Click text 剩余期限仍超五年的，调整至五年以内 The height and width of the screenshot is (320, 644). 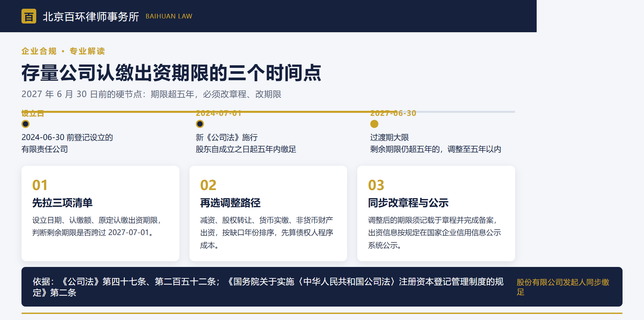pyautogui.click(x=436, y=149)
